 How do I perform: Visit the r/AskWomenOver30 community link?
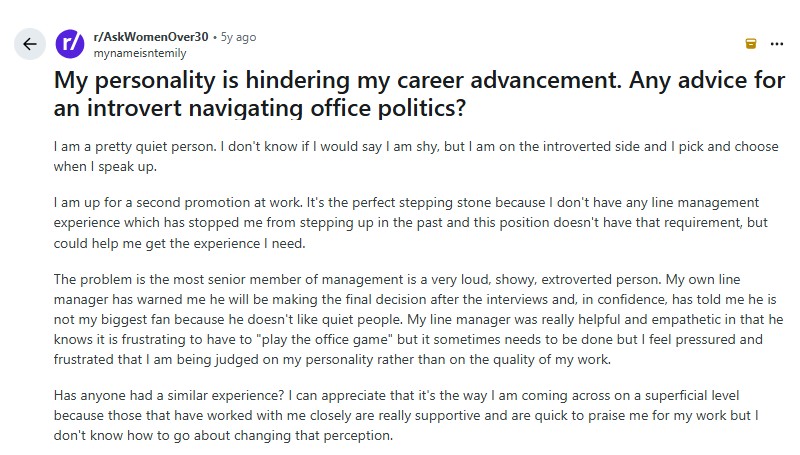click(x=151, y=37)
